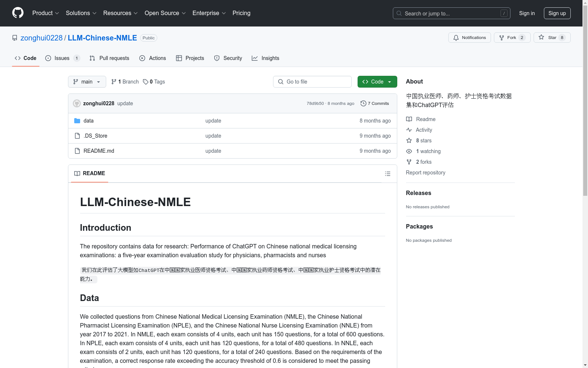Click the commit history clock icon
Screen dimensions: 588x368
(x=363, y=103)
